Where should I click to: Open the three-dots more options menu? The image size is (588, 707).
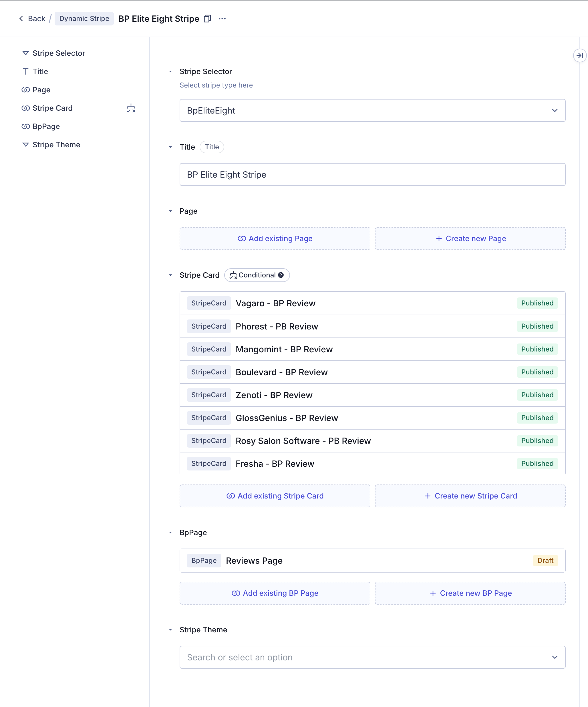(x=222, y=19)
